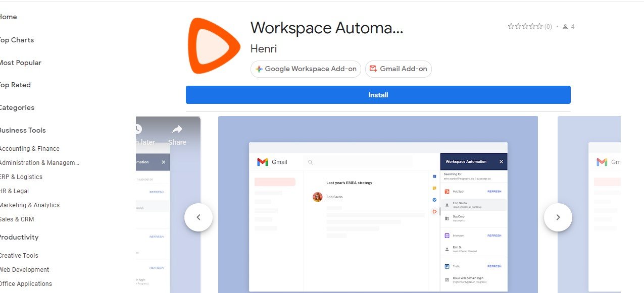Click the star rating next to (0)
The width and height of the screenshot is (644, 293).
coord(525,26)
